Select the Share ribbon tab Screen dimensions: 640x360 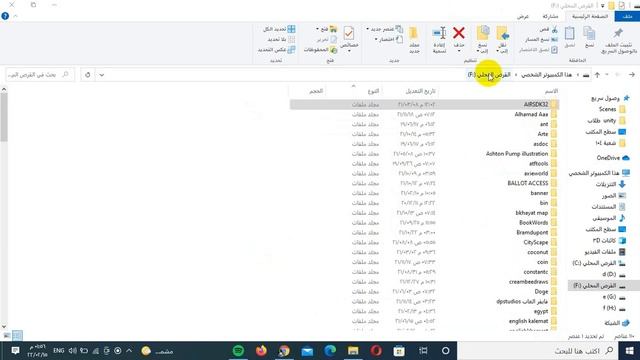[550, 16]
